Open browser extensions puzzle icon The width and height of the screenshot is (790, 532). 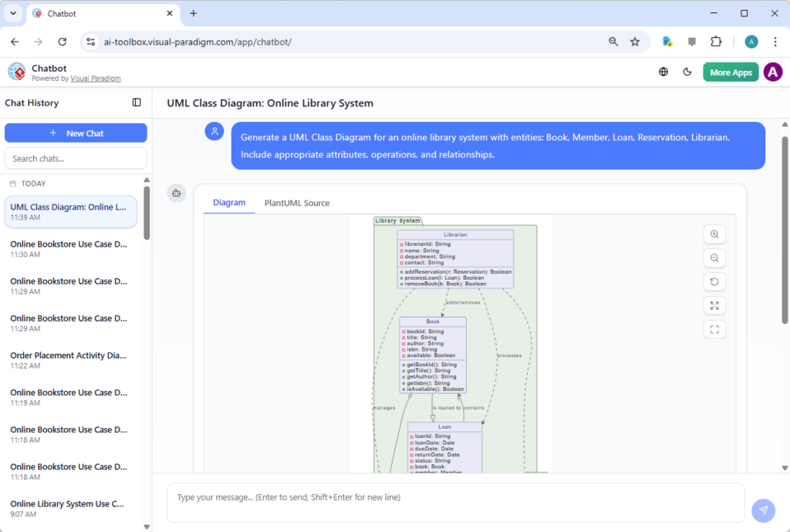tap(716, 42)
